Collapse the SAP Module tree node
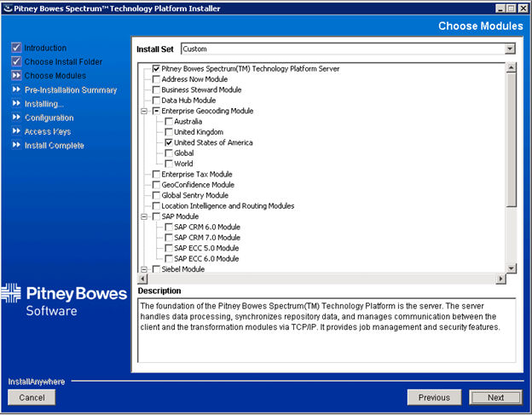This screenshot has width=532, height=415. tap(144, 216)
